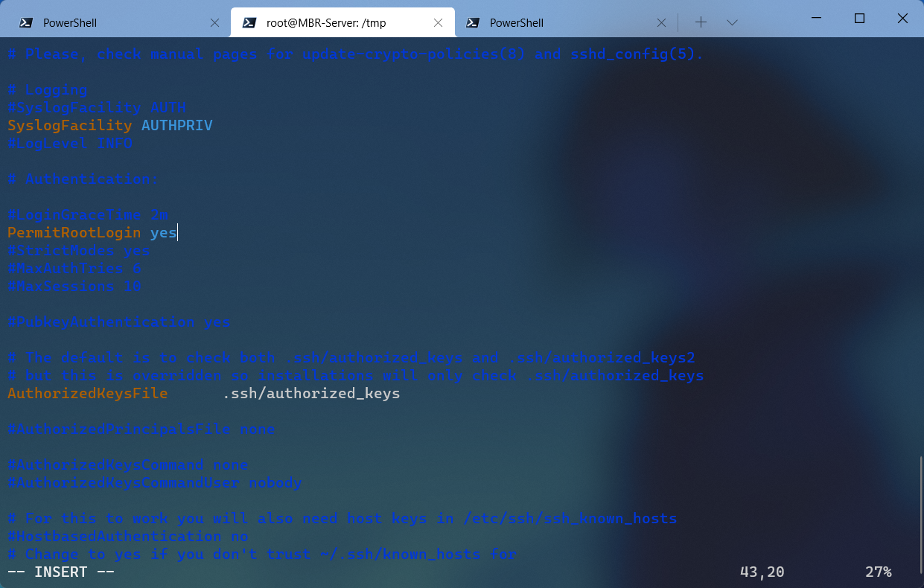Click the SyslogFacility keyword in the editor

tap(69, 125)
